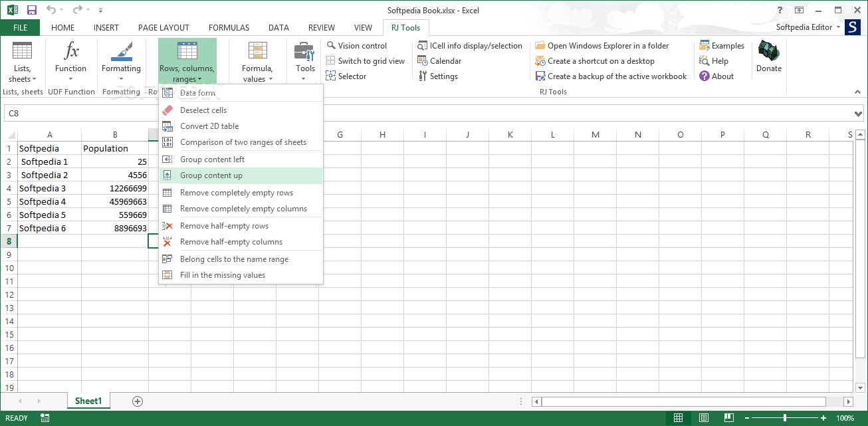868x426 pixels.
Task: Choose Data form menu entry
Action: (241, 93)
